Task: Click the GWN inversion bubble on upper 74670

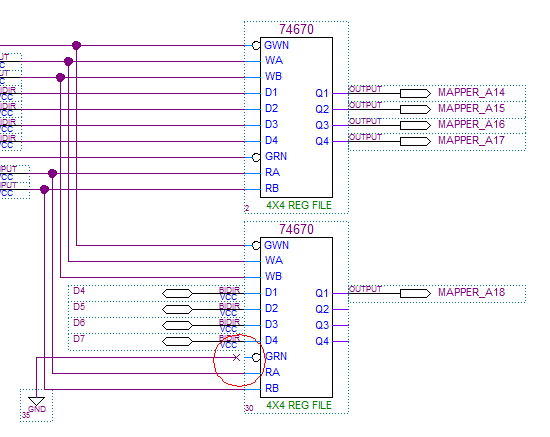Action: pos(256,45)
